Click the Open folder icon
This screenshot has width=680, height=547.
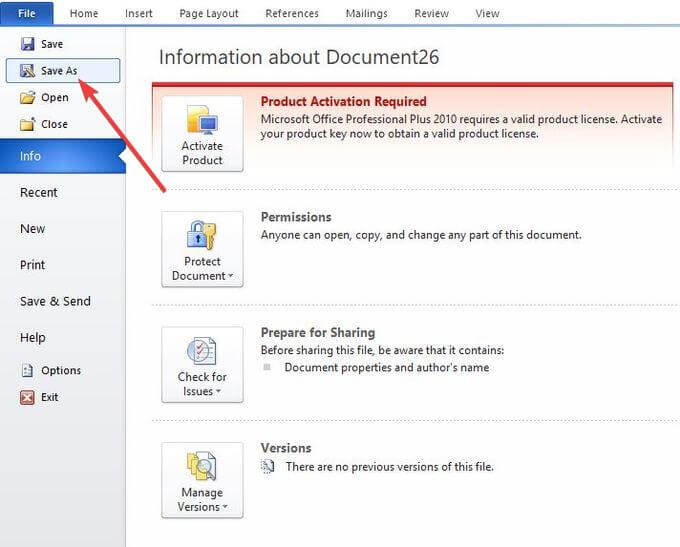[x=27, y=98]
